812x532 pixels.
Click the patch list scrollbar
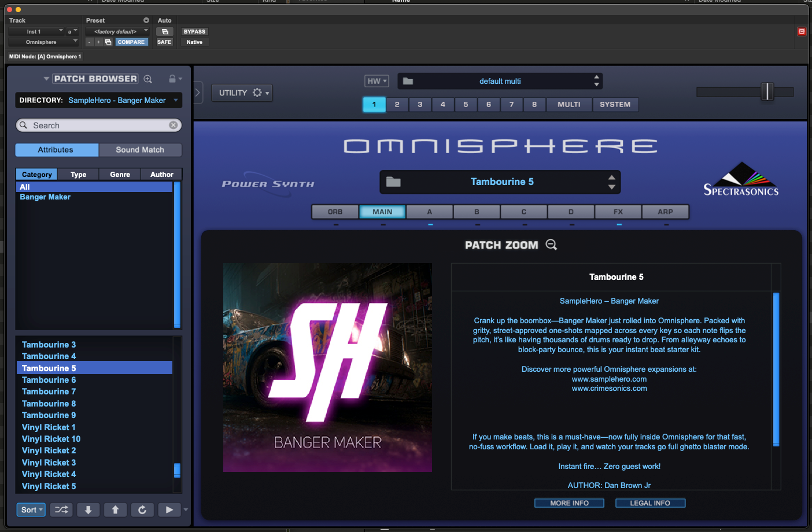[178, 470]
